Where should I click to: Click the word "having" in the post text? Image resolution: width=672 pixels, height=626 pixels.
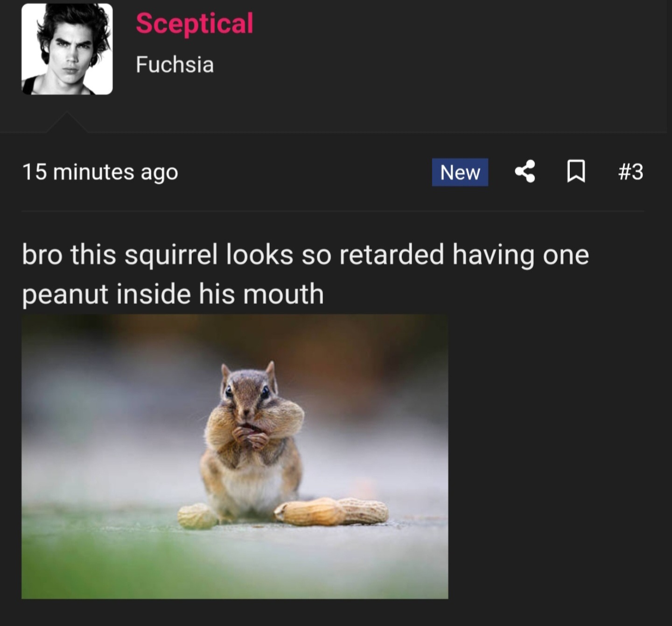click(493, 255)
